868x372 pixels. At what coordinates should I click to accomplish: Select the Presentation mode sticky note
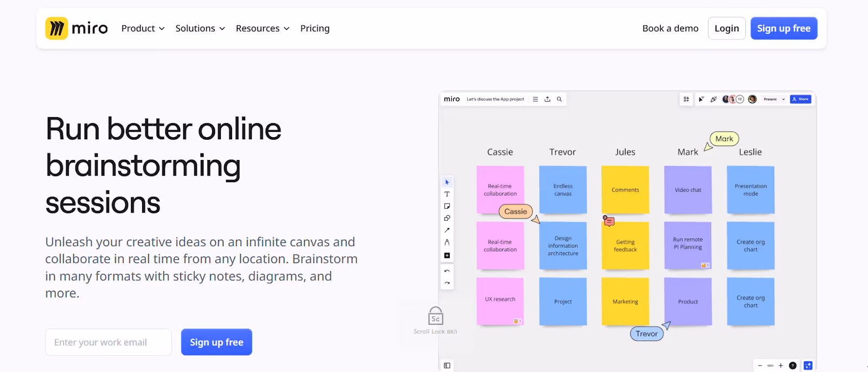click(x=750, y=190)
